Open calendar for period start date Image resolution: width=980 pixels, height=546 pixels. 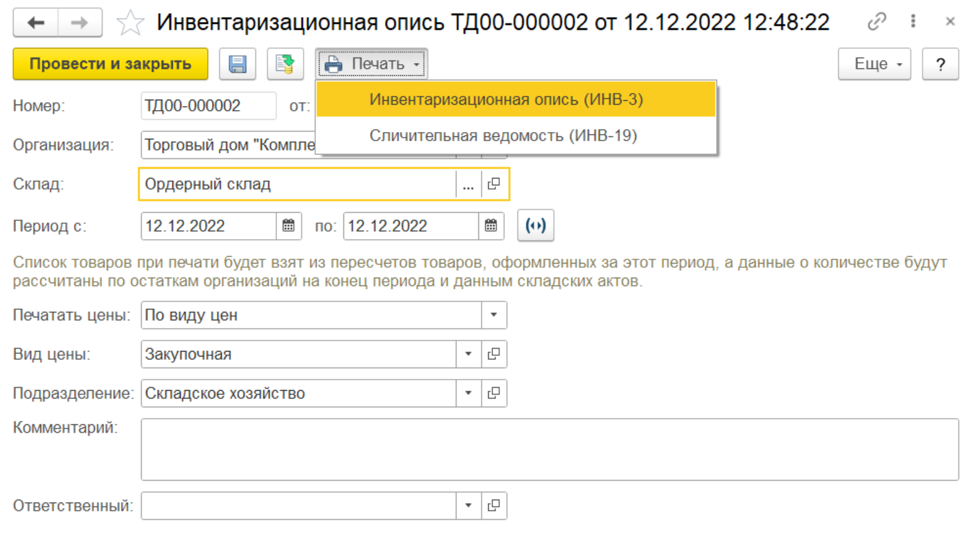point(288,226)
